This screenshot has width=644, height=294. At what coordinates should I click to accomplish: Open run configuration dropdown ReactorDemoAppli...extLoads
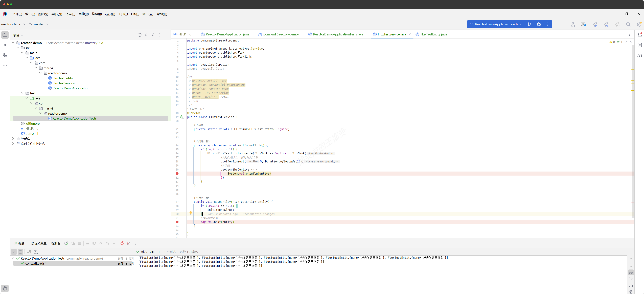coord(496,24)
